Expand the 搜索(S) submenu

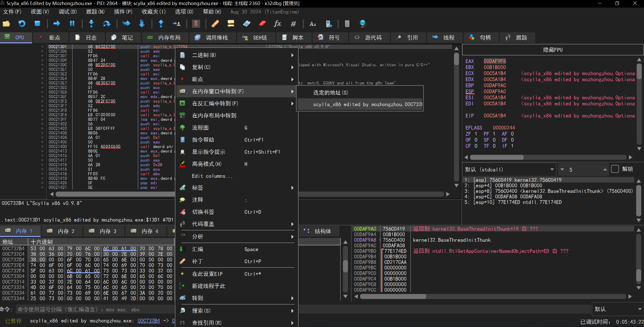click(x=237, y=311)
